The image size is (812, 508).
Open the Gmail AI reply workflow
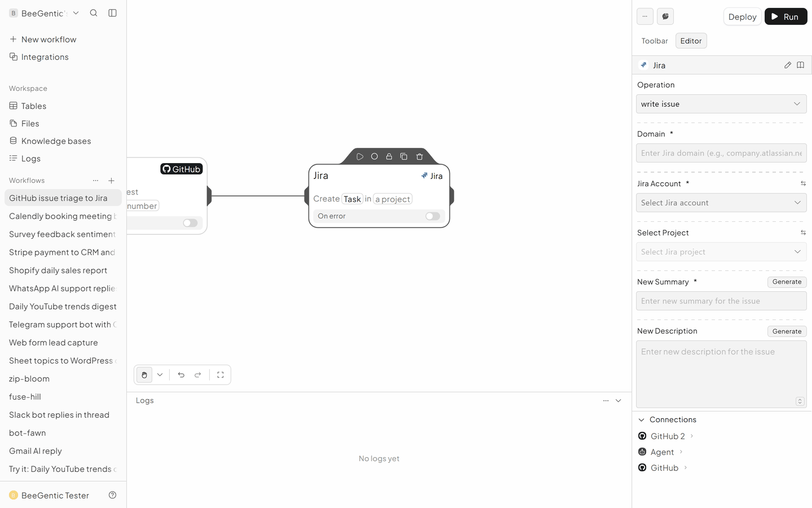click(x=63, y=451)
